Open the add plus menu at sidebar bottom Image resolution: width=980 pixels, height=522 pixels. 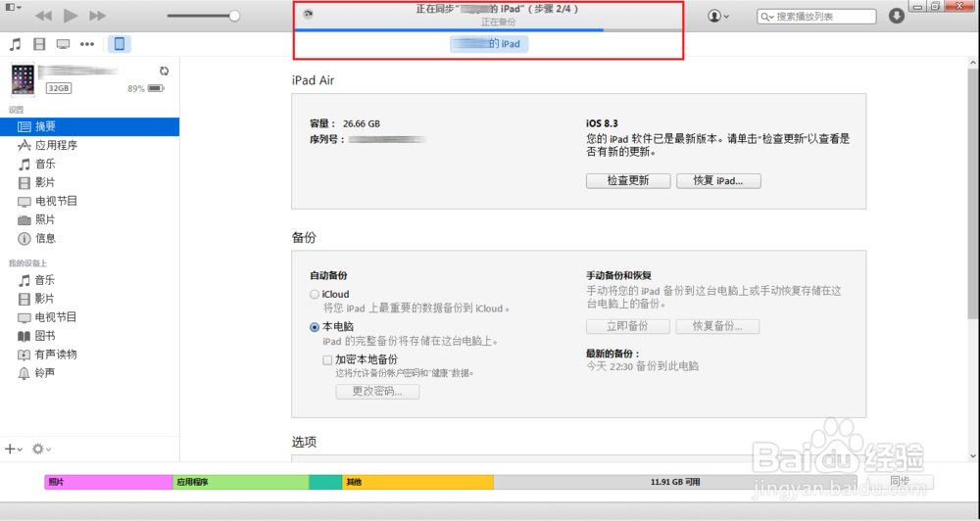13,449
